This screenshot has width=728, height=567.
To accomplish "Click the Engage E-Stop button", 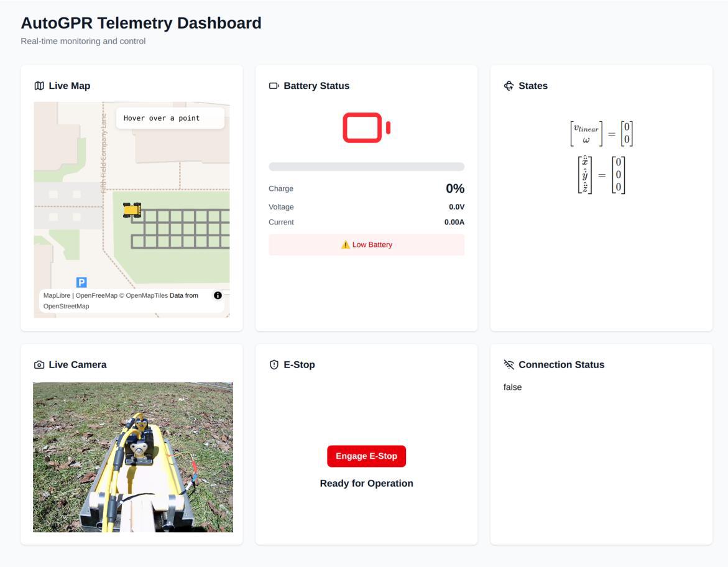I will pos(366,456).
